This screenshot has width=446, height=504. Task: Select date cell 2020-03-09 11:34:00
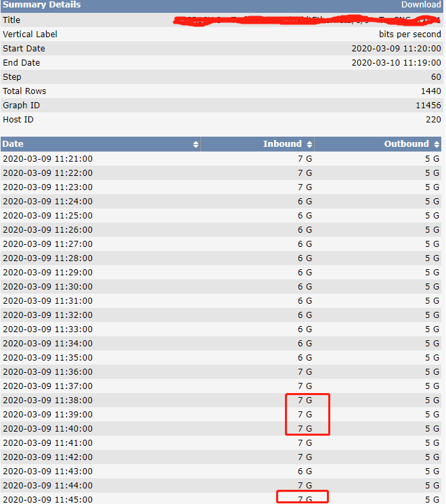point(47,344)
